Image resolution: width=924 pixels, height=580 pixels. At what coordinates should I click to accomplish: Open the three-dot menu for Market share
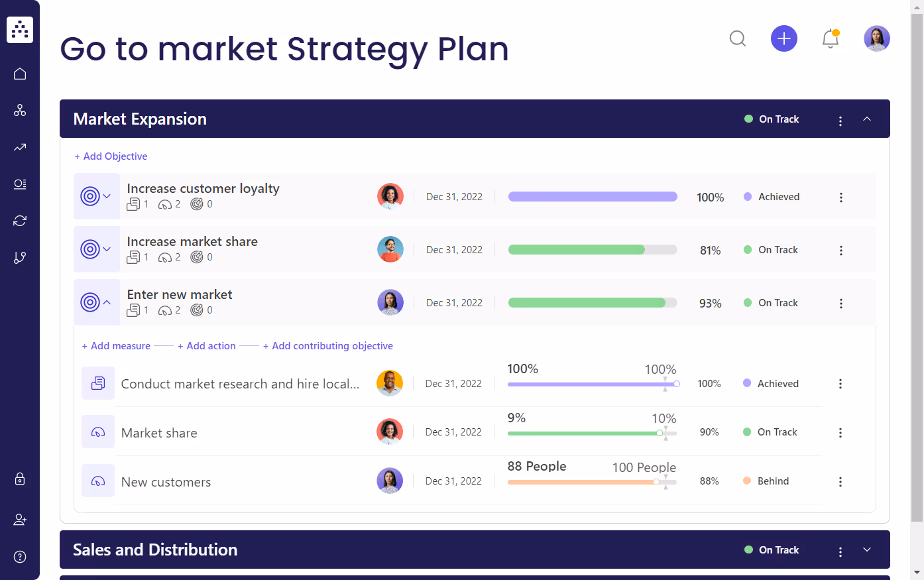click(x=840, y=432)
